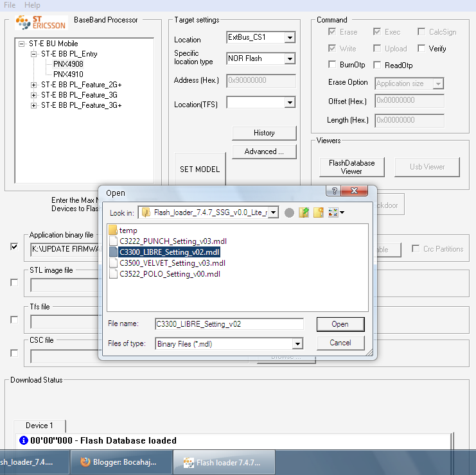Enable the CSC file checkbox
This screenshot has width=476, height=475.
tap(14, 353)
